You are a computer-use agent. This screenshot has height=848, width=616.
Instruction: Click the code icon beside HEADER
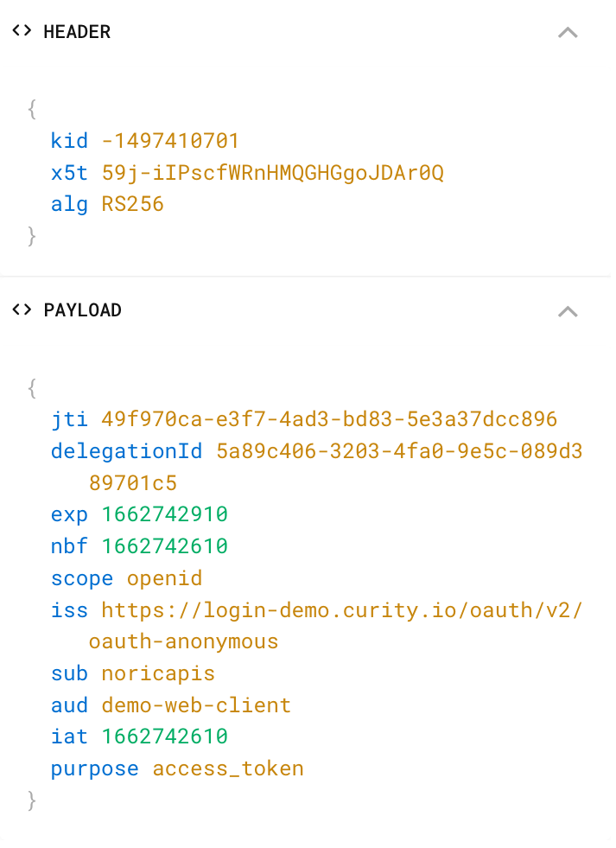pyautogui.click(x=22, y=31)
